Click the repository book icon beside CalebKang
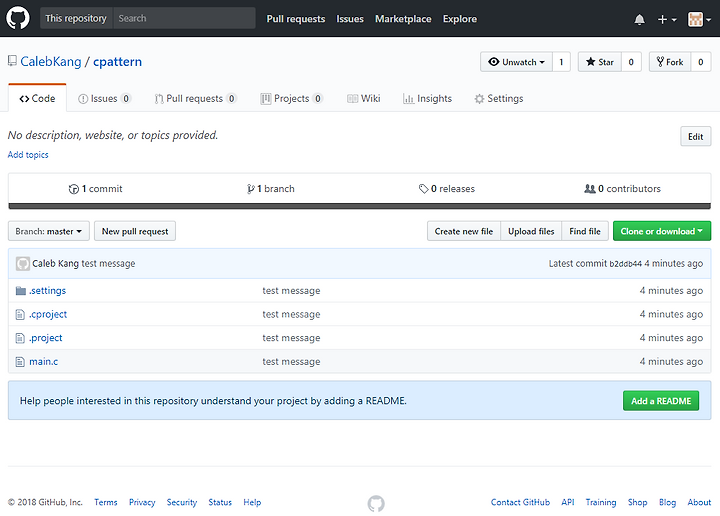720x516 pixels. point(12,61)
